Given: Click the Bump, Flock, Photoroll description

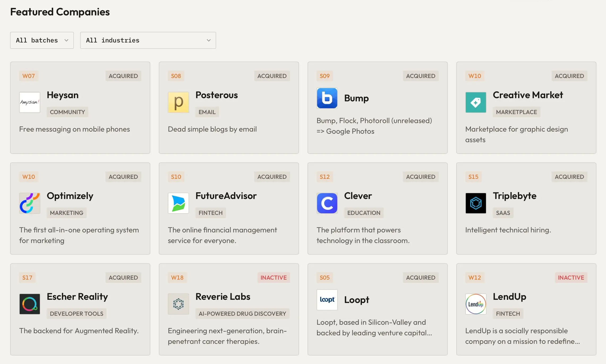Looking at the screenshot, I should [x=374, y=126].
